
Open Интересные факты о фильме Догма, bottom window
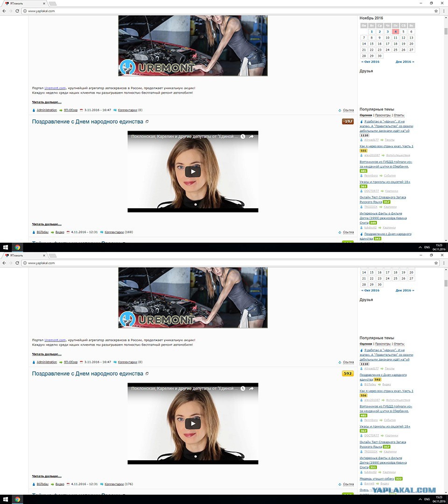coord(383,462)
